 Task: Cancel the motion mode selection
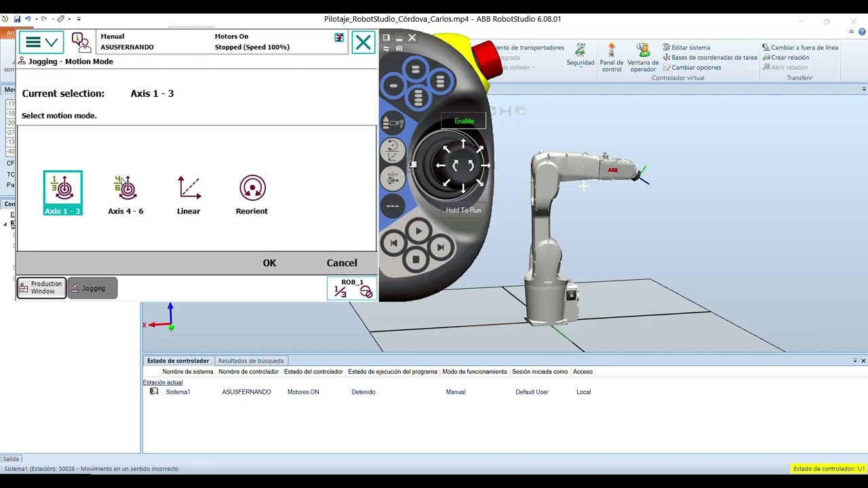342,263
